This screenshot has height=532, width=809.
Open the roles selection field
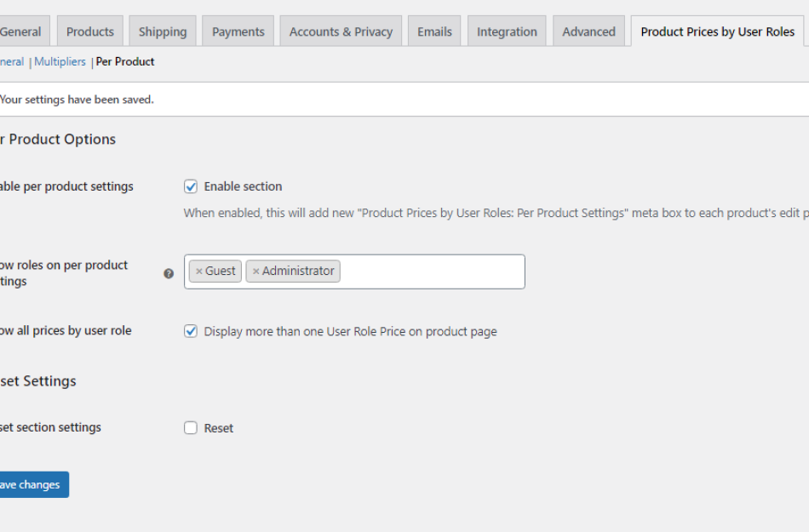426,271
